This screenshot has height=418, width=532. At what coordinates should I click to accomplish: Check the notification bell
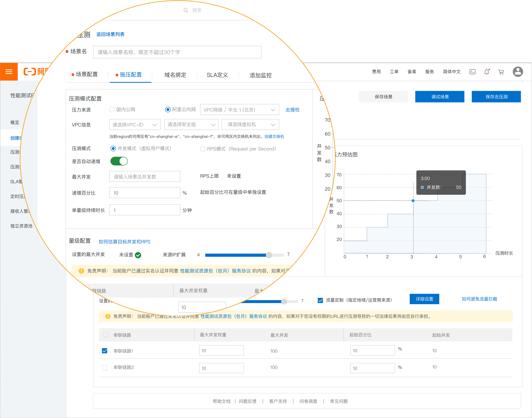[486, 72]
